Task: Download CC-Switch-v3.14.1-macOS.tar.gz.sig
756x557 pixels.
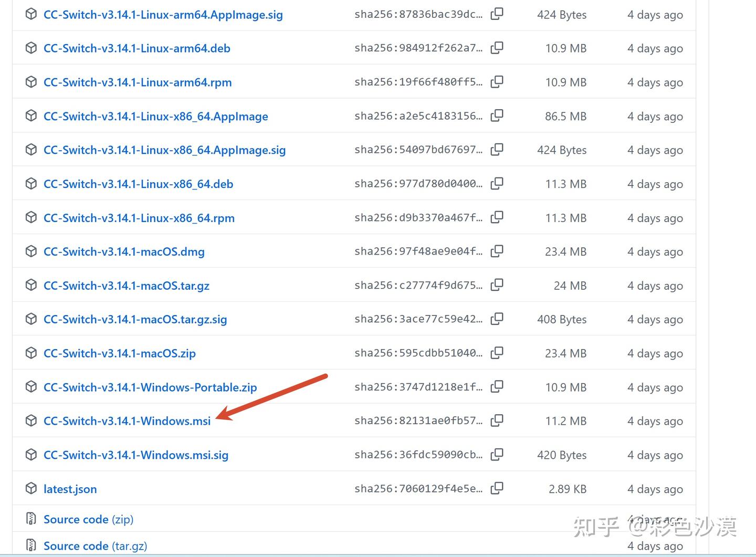Action: (x=135, y=319)
